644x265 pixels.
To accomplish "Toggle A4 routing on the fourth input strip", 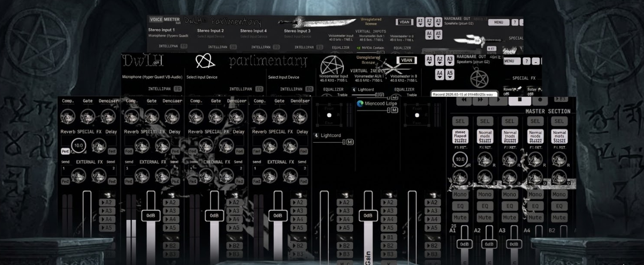I will [299, 219].
